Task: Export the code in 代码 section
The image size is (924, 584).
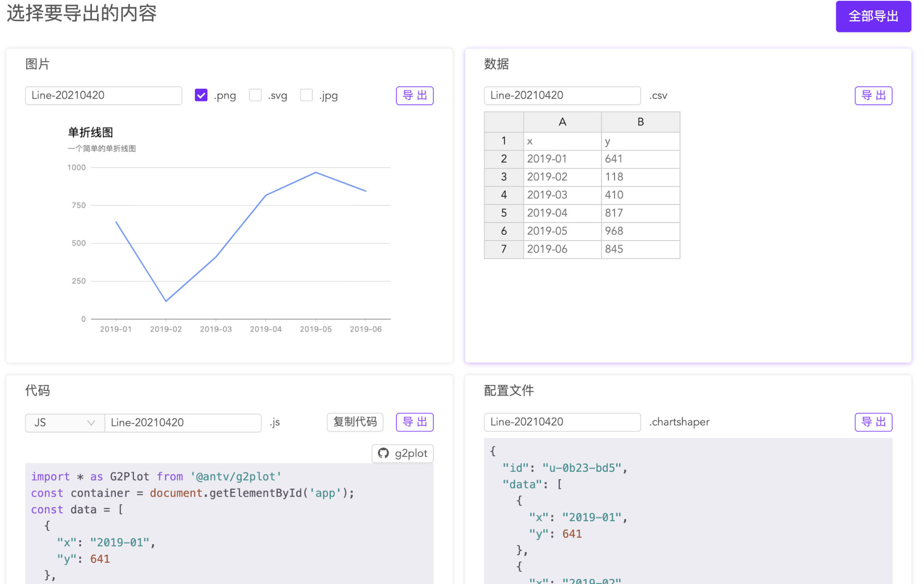Action: coord(414,422)
